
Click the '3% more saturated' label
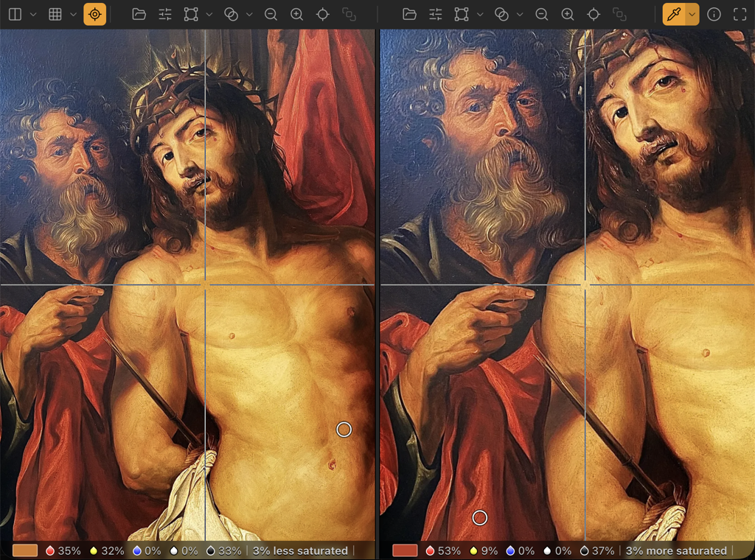[676, 550]
